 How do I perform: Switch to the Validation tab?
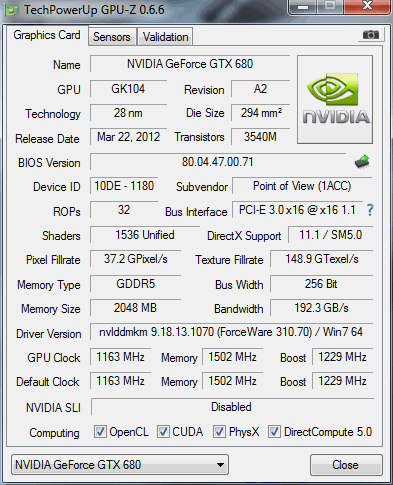tap(165, 37)
